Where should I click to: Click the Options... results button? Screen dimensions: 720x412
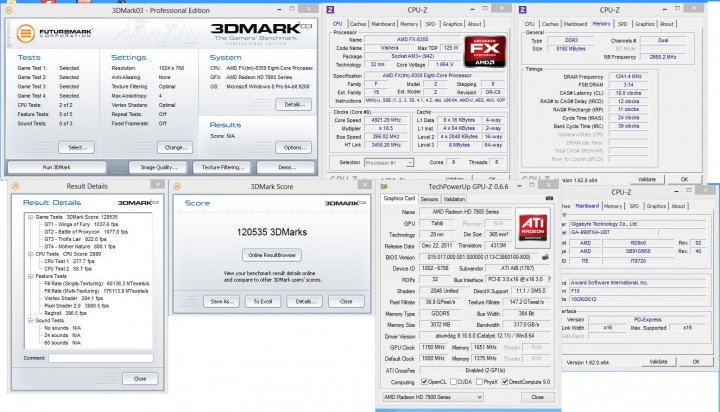tap(293, 147)
